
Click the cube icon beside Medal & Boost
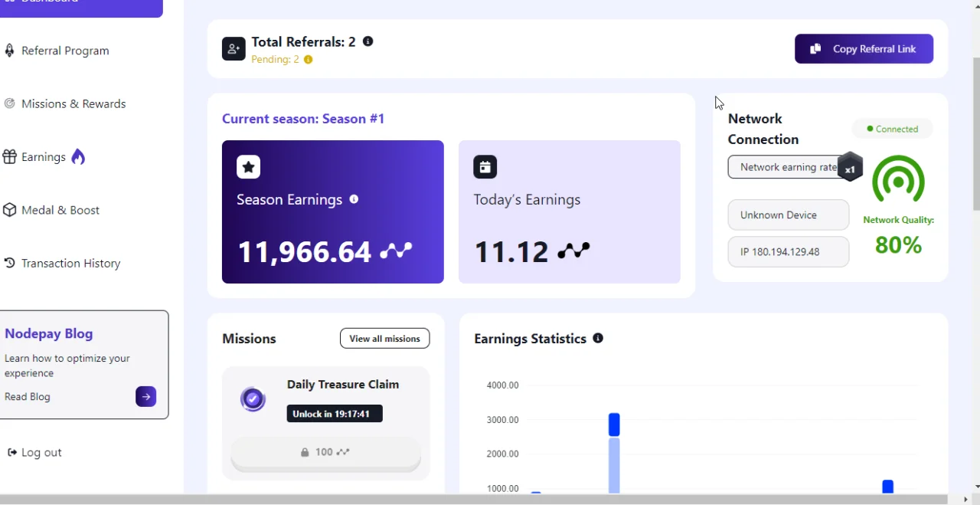(9, 210)
